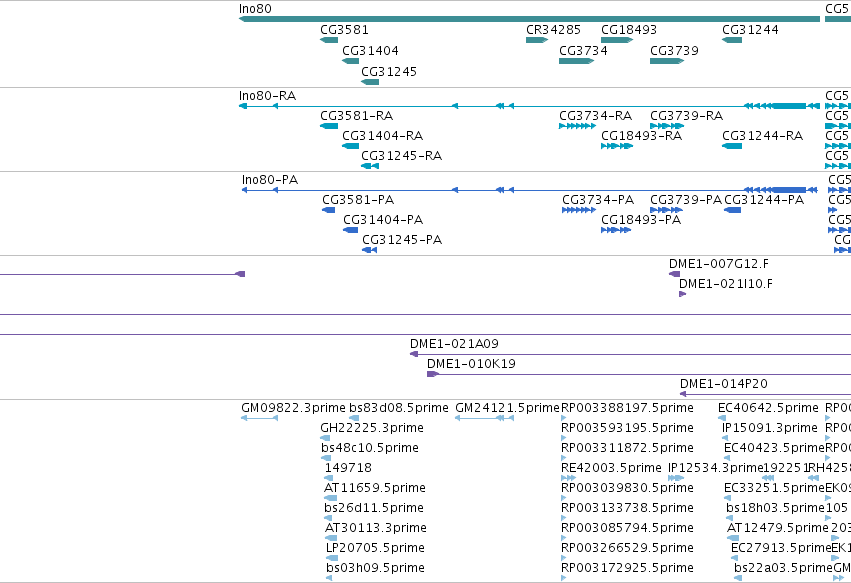Select the CG18493-RA transcript
This screenshot has width=851, height=583.
pos(617,146)
